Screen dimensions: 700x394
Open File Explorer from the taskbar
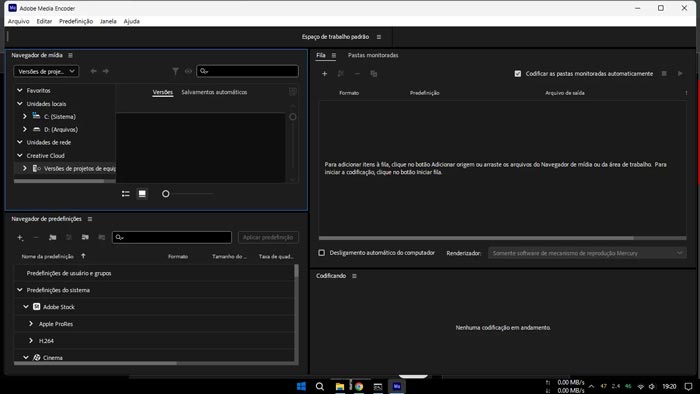340,386
